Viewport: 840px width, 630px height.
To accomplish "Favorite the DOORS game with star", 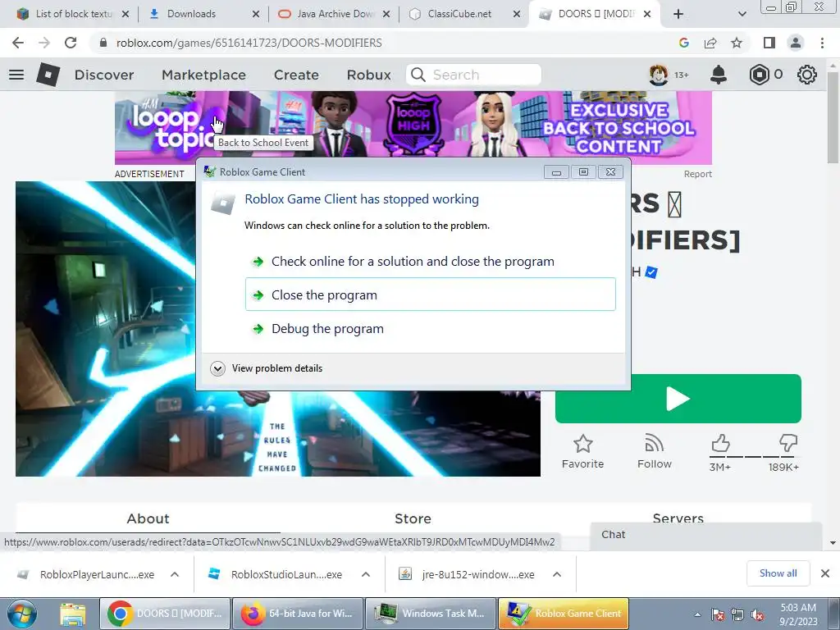I will click(583, 444).
